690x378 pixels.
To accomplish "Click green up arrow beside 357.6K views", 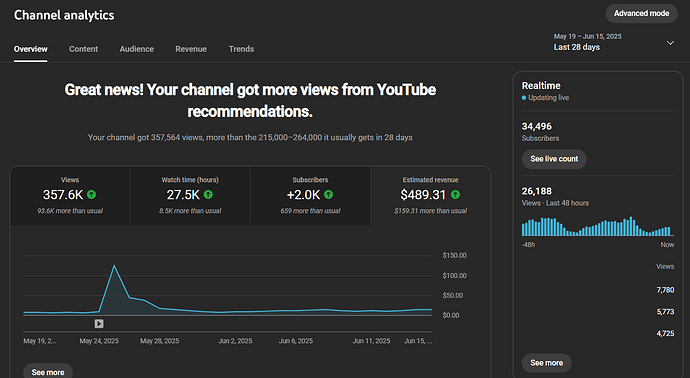I will (x=92, y=194).
